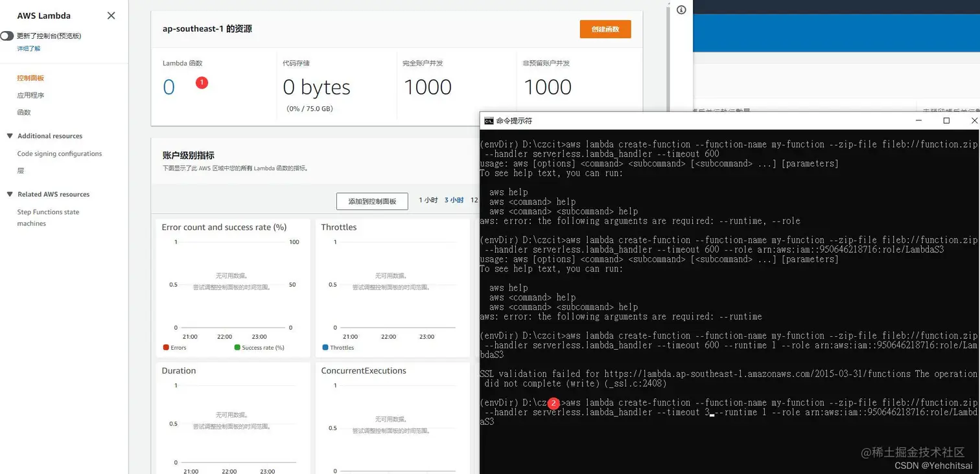
Task: Open the 详细了解 link
Action: 29,49
